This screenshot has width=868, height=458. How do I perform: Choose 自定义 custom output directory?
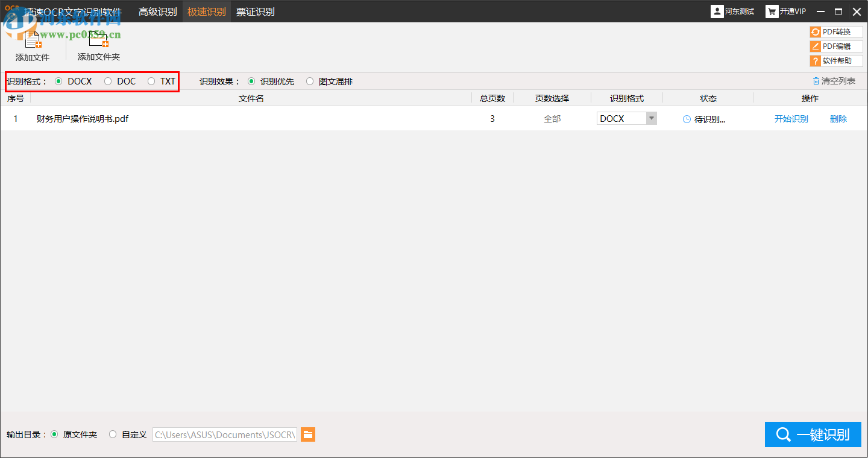pyautogui.click(x=113, y=434)
